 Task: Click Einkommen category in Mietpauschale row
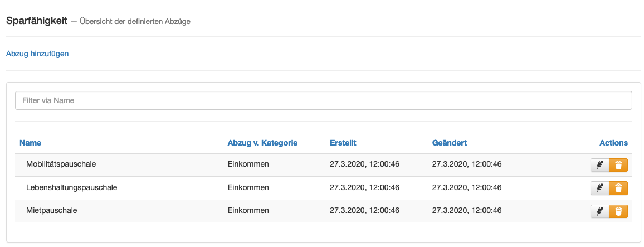click(248, 210)
